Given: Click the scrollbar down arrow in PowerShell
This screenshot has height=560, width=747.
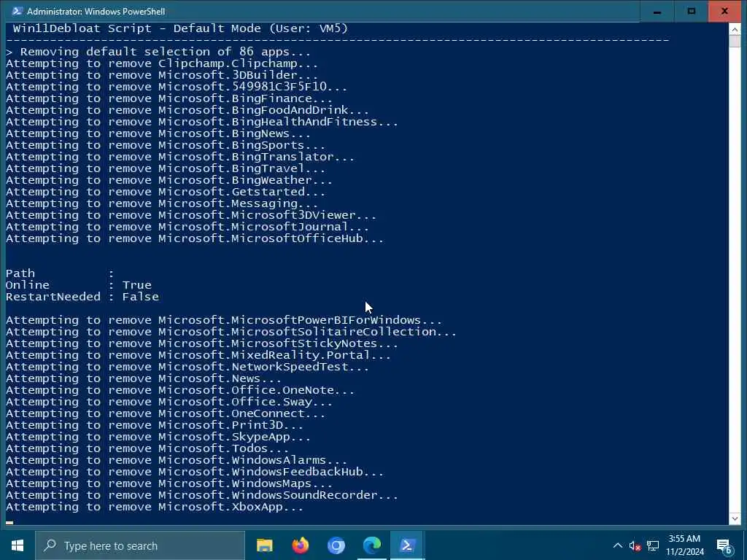Looking at the screenshot, I should click(735, 518).
